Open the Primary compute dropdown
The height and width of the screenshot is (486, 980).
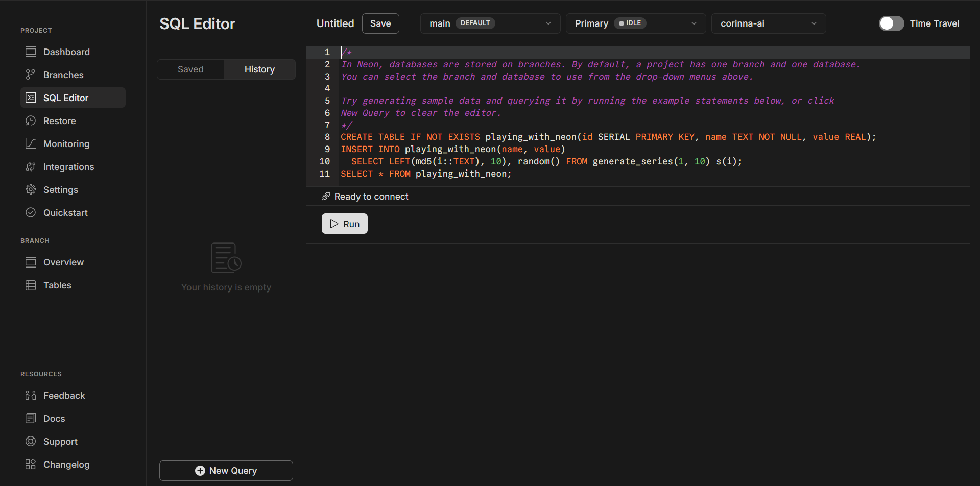click(x=635, y=23)
